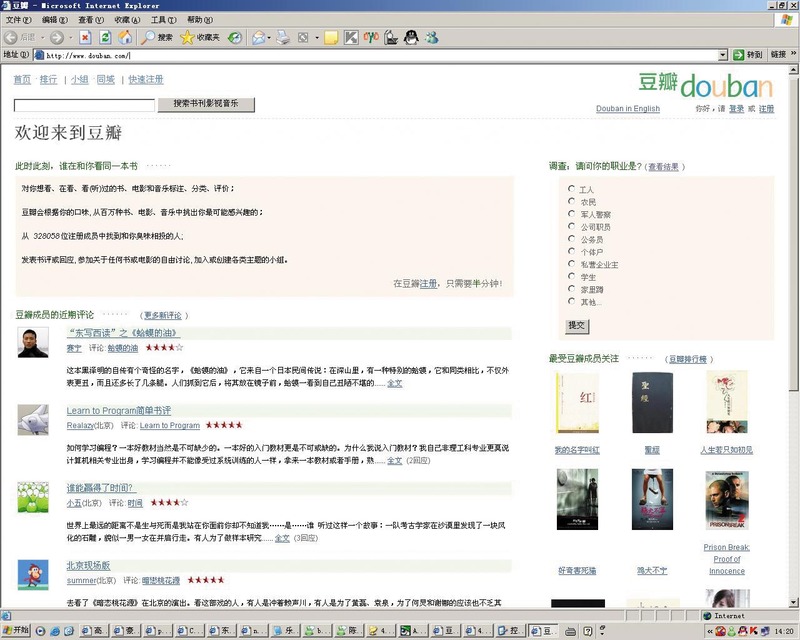
Task: Expand hidden system tray icons chevron
Action: 710,631
